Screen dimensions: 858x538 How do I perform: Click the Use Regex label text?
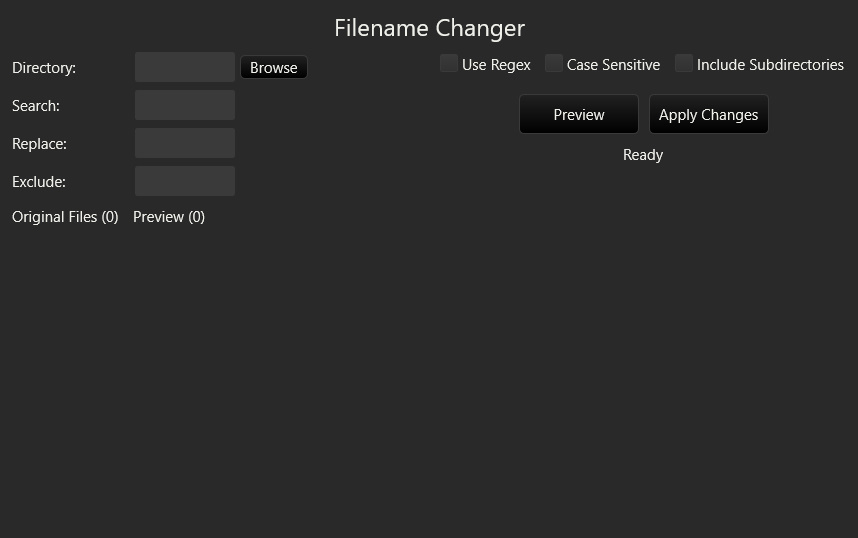point(496,65)
